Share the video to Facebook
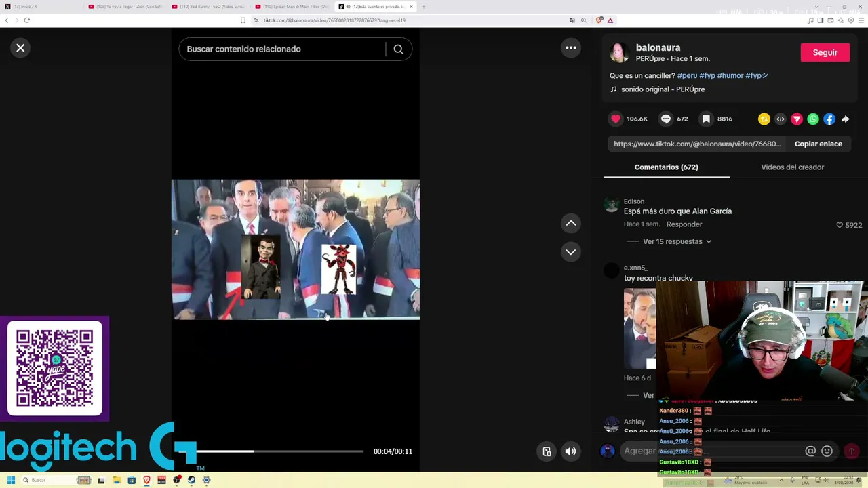The image size is (868, 488). pos(829,119)
